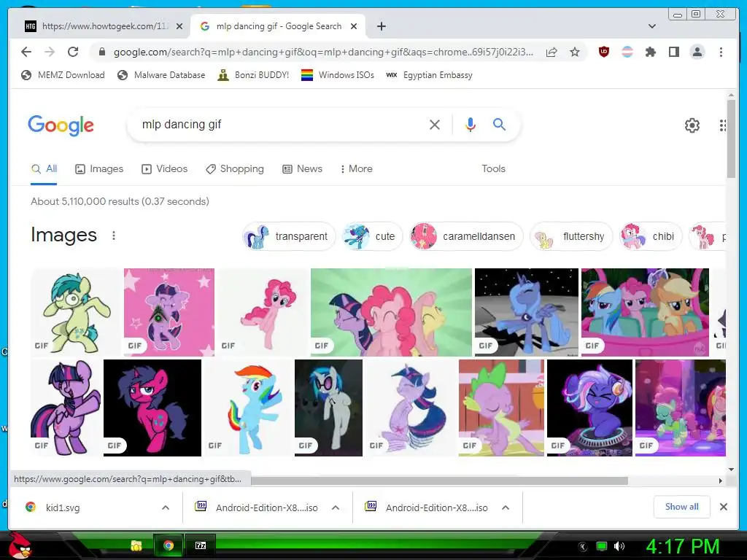The width and height of the screenshot is (747, 560).
Task: Open the Google apps grid
Action: click(723, 125)
